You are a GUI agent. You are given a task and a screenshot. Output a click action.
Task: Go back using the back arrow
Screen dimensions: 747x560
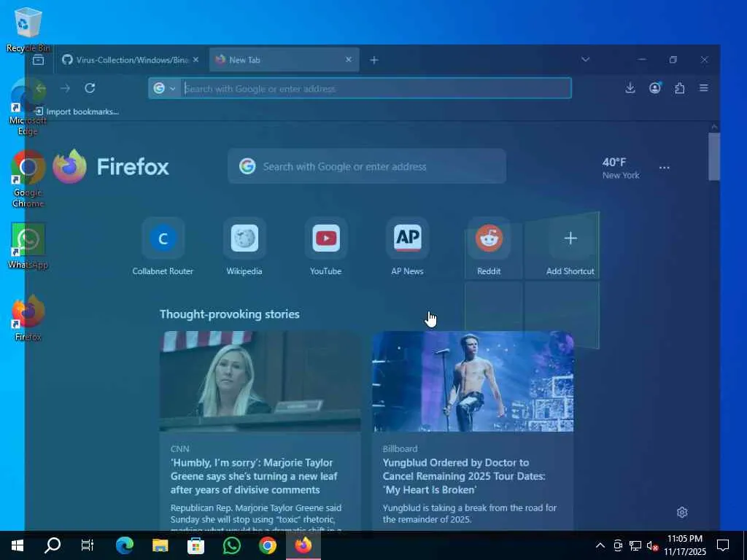[41, 88]
